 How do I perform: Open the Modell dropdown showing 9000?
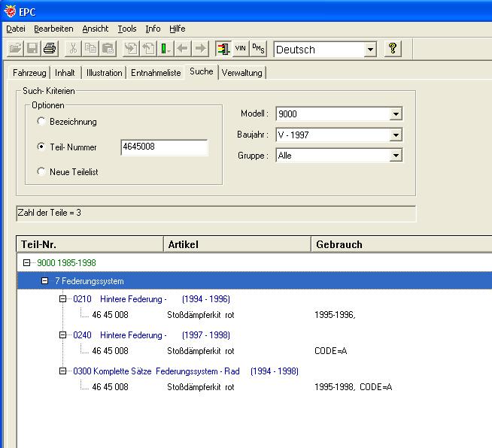click(x=396, y=114)
